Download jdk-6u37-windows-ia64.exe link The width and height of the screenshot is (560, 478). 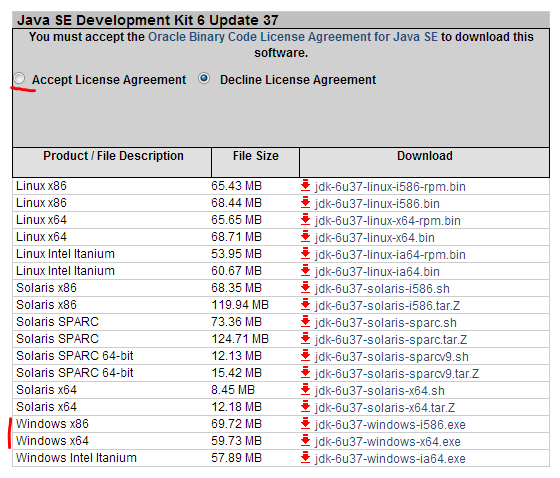[390, 459]
